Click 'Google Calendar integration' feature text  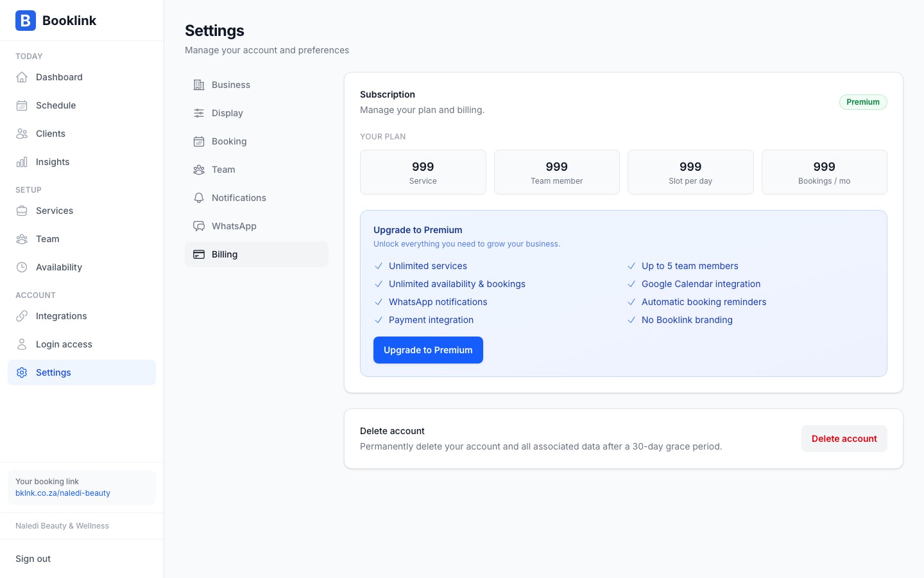click(x=701, y=284)
